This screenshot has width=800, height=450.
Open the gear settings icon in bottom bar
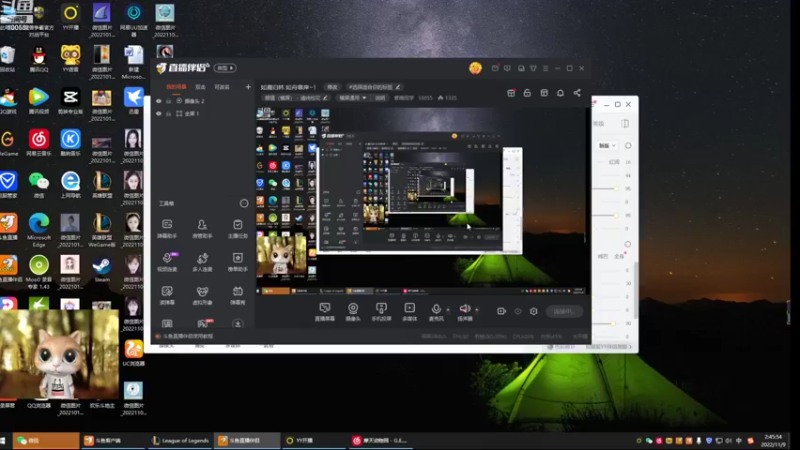click(x=533, y=311)
